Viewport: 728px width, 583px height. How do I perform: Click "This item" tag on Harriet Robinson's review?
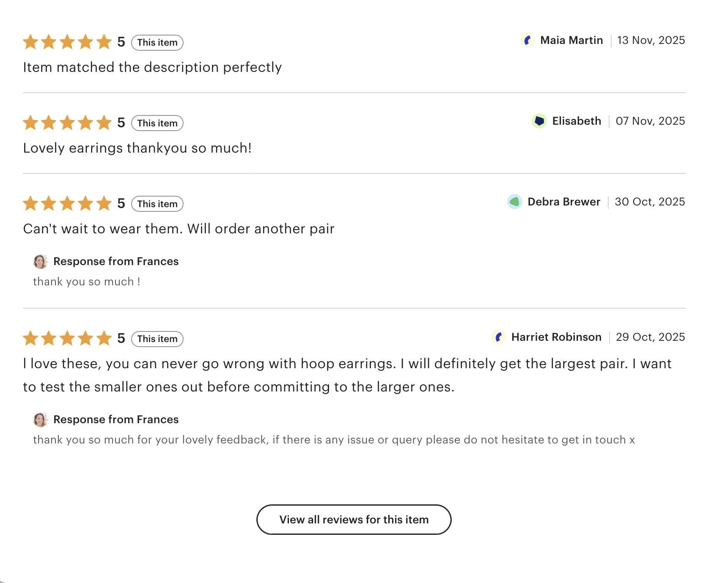(157, 339)
